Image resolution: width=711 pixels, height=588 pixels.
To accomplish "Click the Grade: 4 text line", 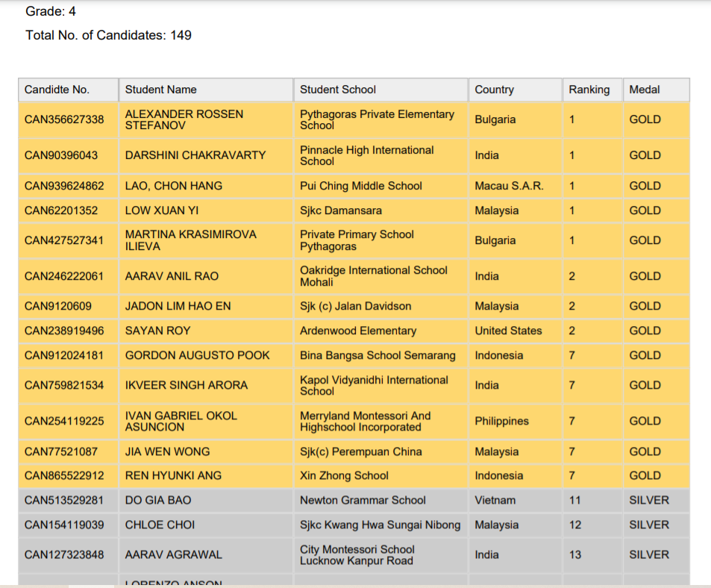I will click(x=51, y=11).
